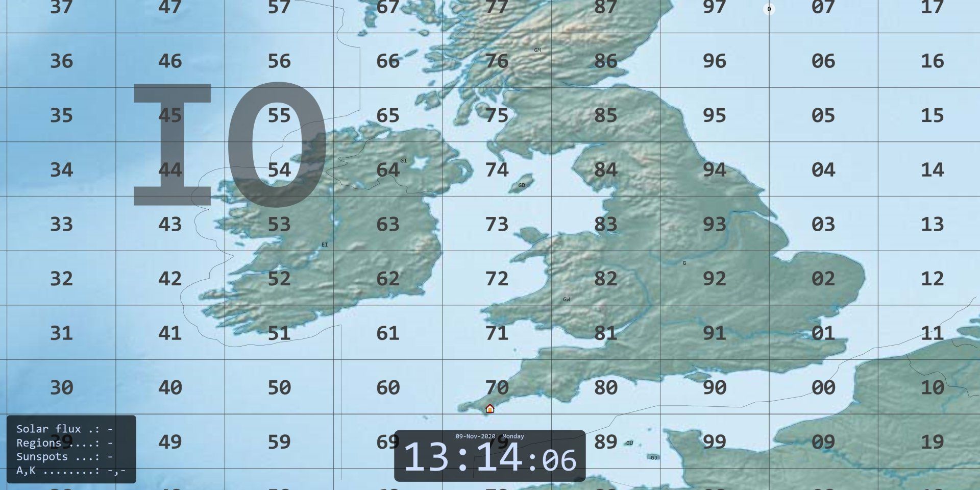Select the GM prefix label in Scotland
The image size is (980, 490).
[537, 50]
